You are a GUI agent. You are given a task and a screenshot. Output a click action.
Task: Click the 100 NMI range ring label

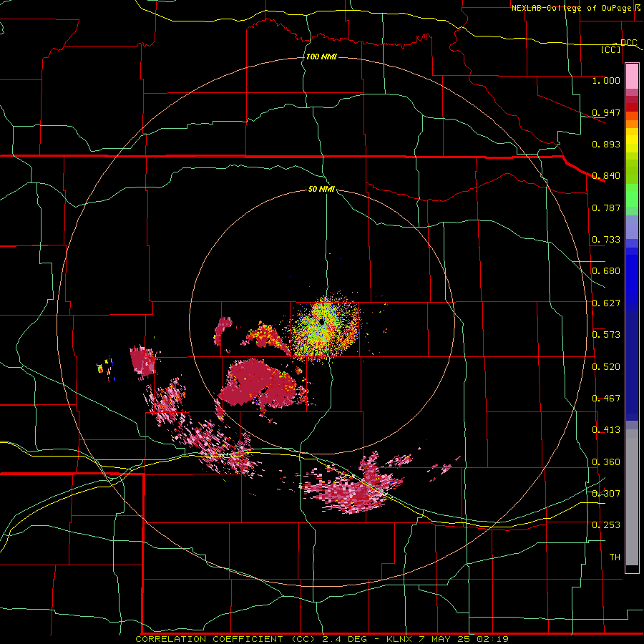click(x=321, y=57)
